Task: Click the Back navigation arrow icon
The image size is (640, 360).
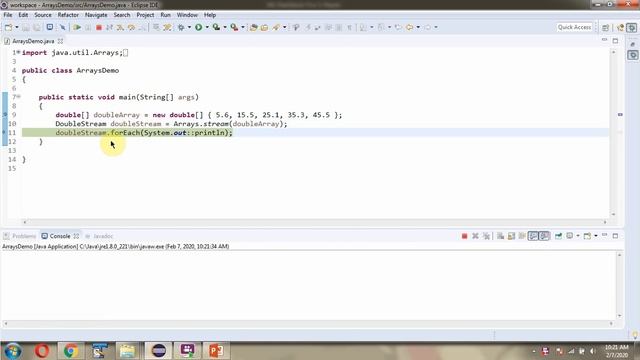Action: pos(409,27)
